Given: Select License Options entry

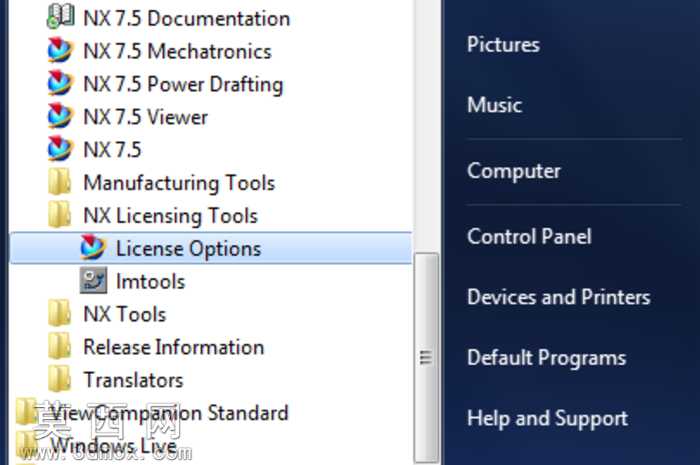Looking at the screenshot, I should click(x=211, y=248).
